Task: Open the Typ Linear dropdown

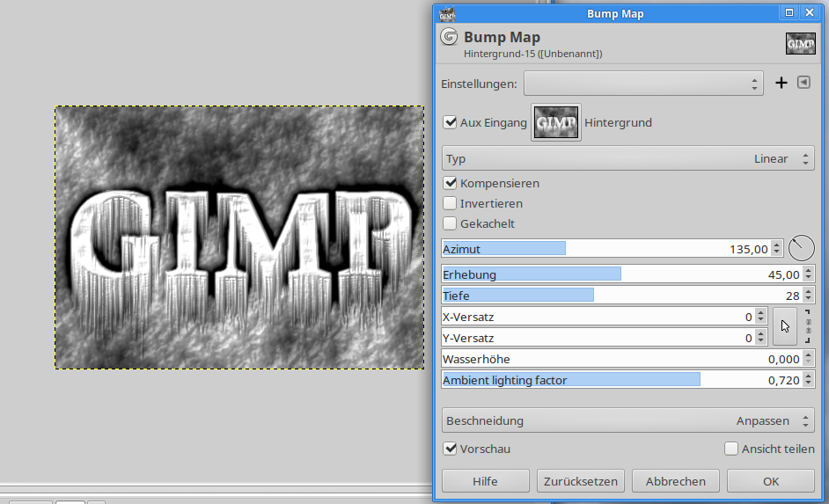Action: coord(628,158)
